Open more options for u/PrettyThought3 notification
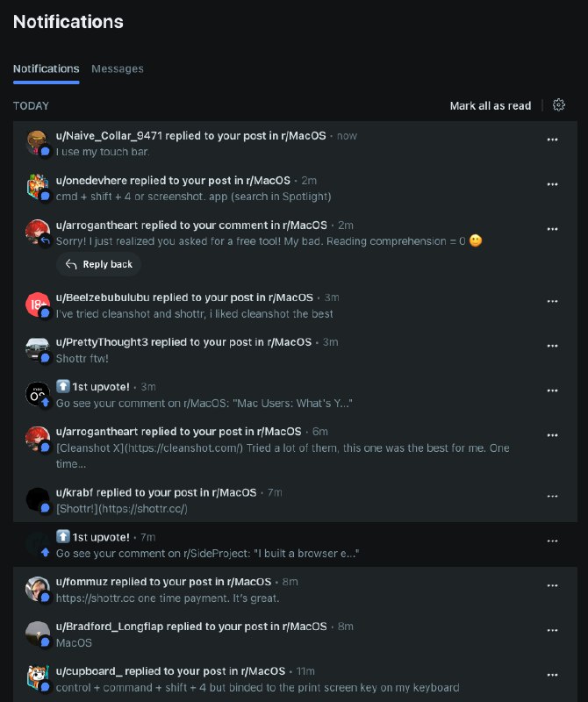 pos(552,346)
